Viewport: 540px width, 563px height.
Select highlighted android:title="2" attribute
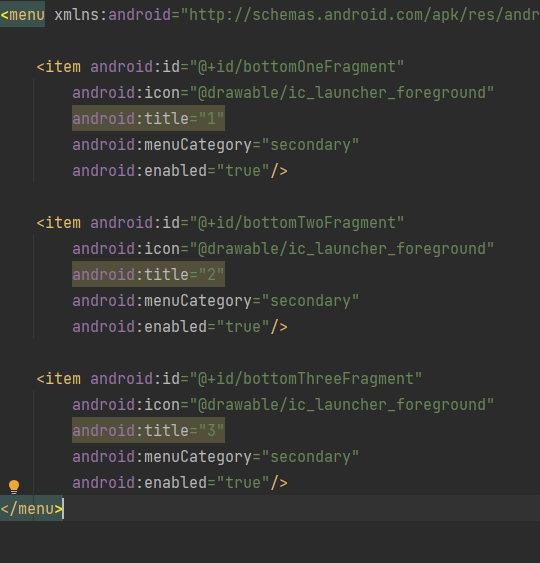(149, 274)
